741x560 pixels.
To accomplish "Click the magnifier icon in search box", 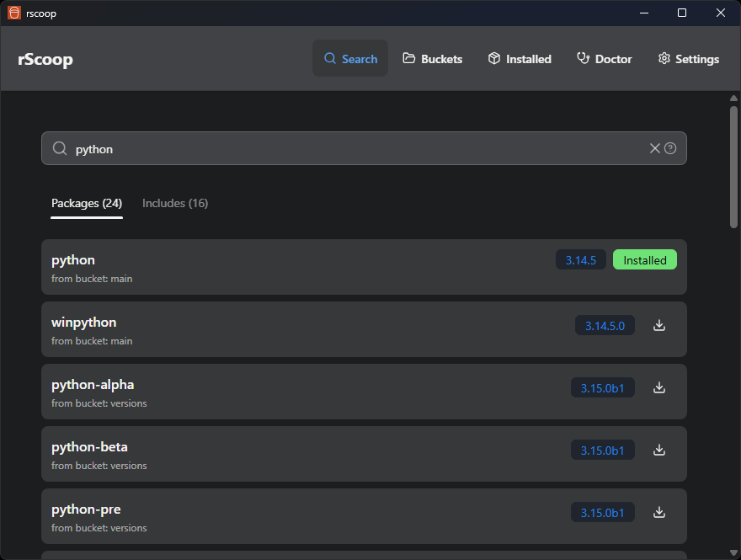I will pyautogui.click(x=60, y=148).
